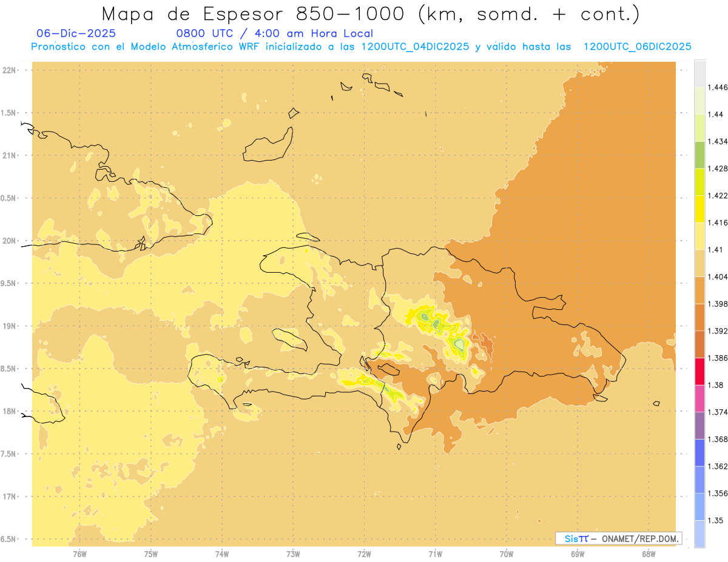Click the '21N' latitude label
Image resolution: width=728 pixels, height=562 pixels.
coord(9,155)
